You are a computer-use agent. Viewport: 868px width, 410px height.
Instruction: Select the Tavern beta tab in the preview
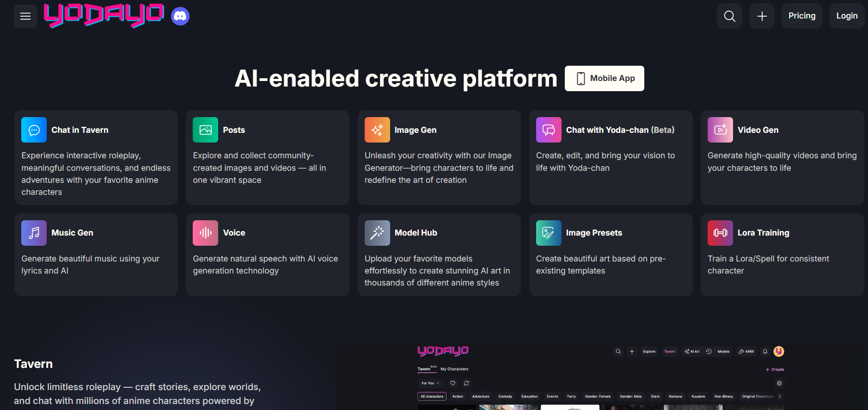pyautogui.click(x=427, y=369)
